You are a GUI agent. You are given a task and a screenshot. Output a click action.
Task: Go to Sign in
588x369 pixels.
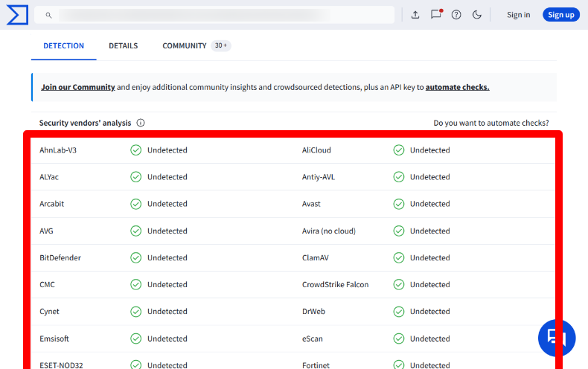coord(518,15)
